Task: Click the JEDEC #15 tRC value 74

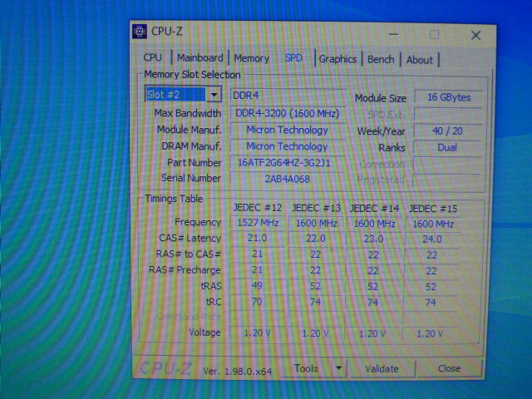Action: 431,303
